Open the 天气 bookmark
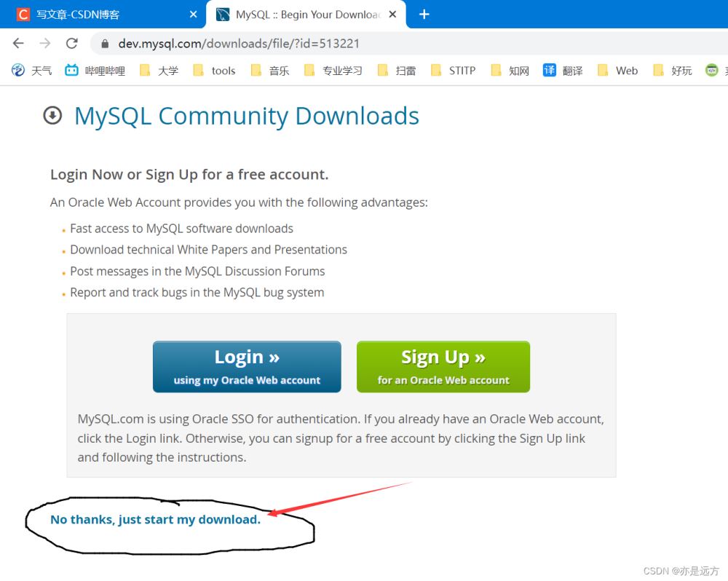This screenshot has height=581, width=728. (32, 71)
